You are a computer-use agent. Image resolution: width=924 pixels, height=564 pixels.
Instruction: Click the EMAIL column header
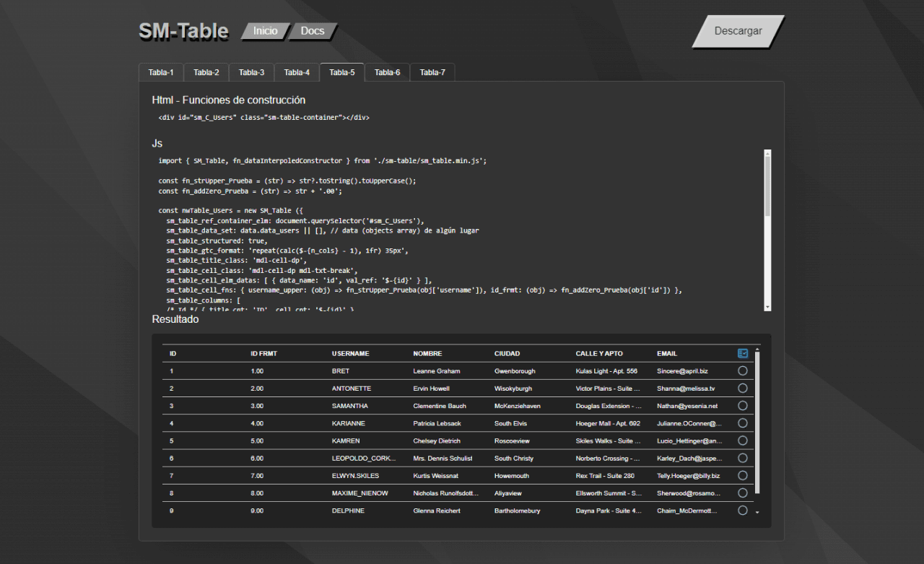666,353
